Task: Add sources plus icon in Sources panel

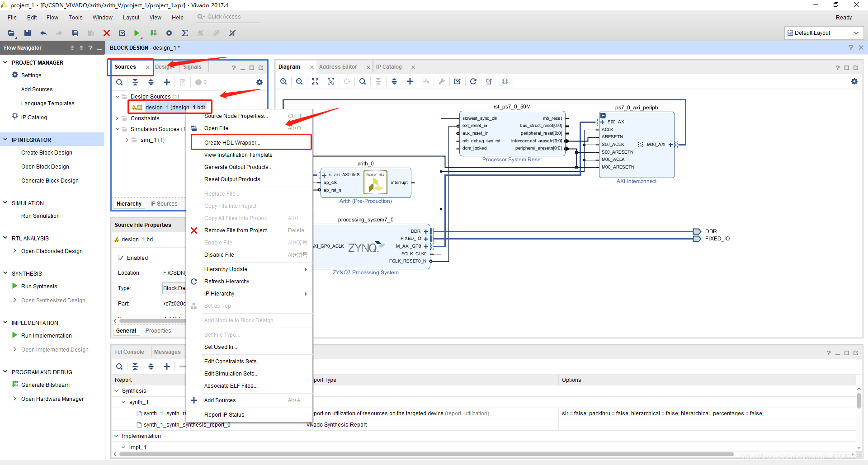Action: [x=167, y=82]
